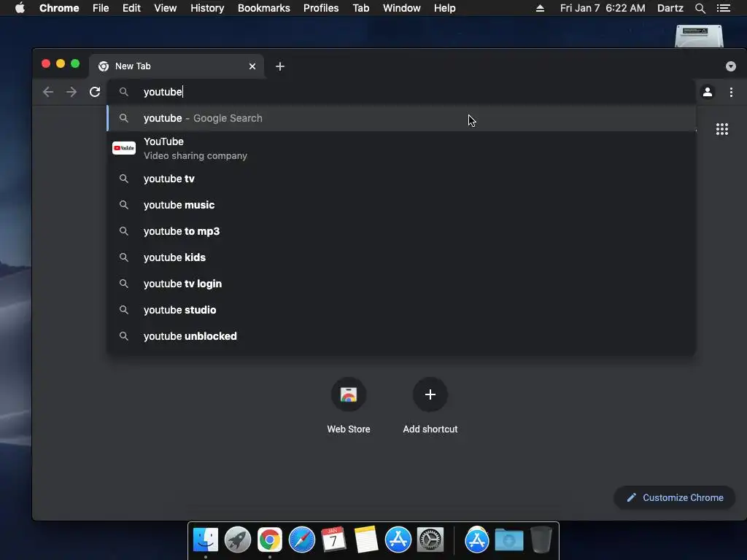Open the Chrome application menu
747x560 pixels.
coord(59,8)
